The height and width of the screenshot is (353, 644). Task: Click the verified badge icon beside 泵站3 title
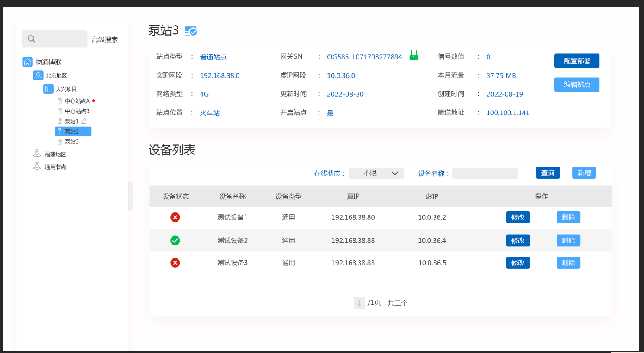coord(191,31)
